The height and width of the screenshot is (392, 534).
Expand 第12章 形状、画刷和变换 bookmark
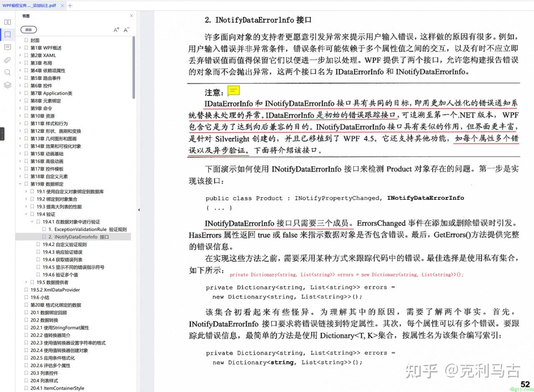20,131
